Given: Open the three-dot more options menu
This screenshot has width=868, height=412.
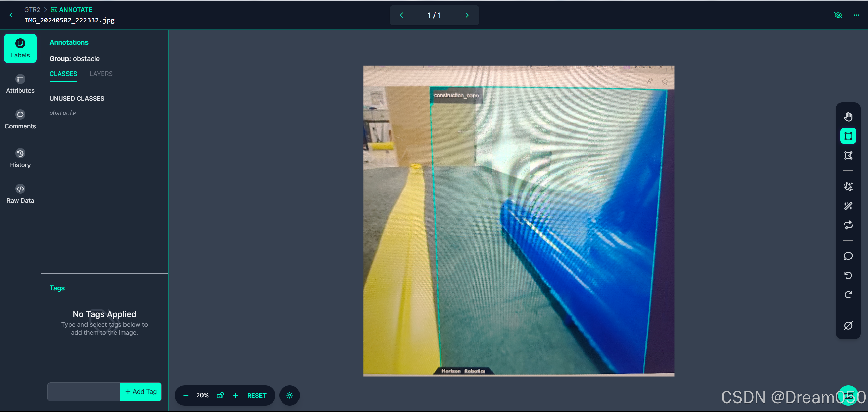Looking at the screenshot, I should pos(856,15).
